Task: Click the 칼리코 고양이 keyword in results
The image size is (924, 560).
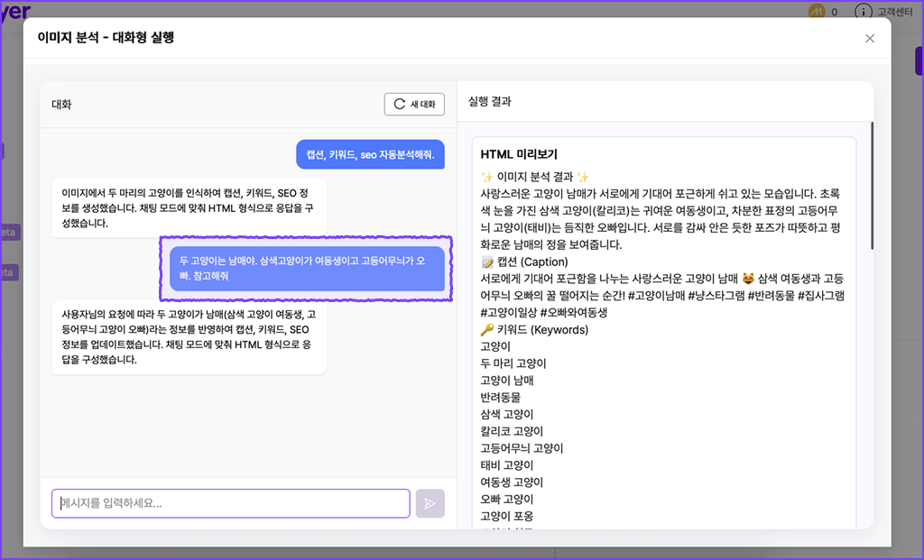Action: tap(512, 431)
